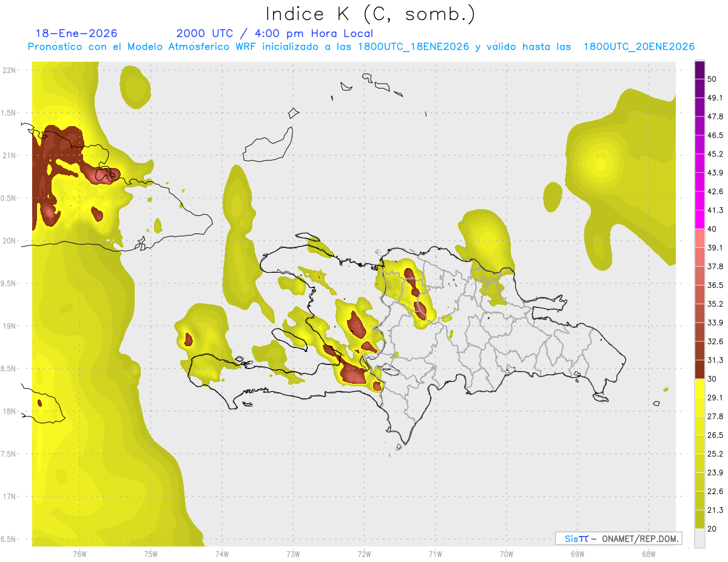Image resolution: width=728 pixels, height=562 pixels.
Task: Click the 76W longitude axis label
Action: coord(79,554)
